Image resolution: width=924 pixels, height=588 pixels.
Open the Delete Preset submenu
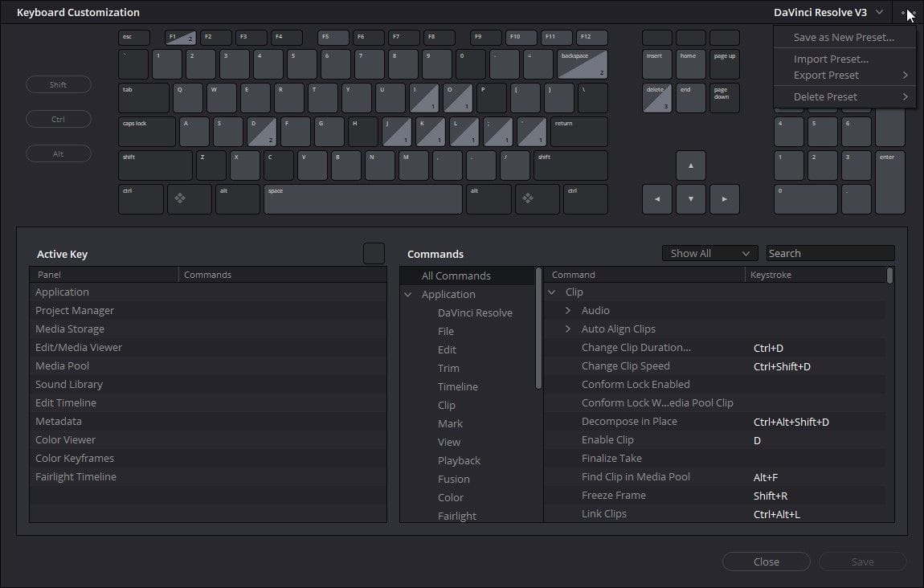[845, 96]
